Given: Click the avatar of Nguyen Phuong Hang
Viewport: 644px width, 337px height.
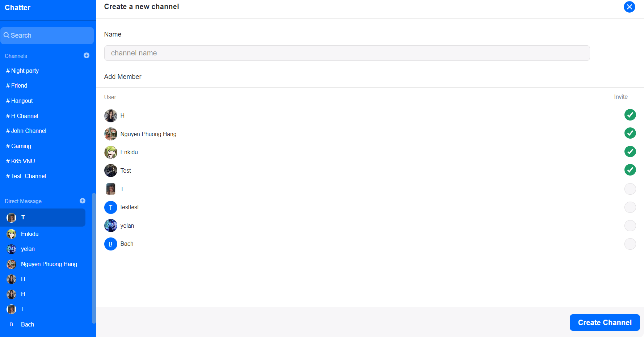Looking at the screenshot, I should (x=111, y=134).
